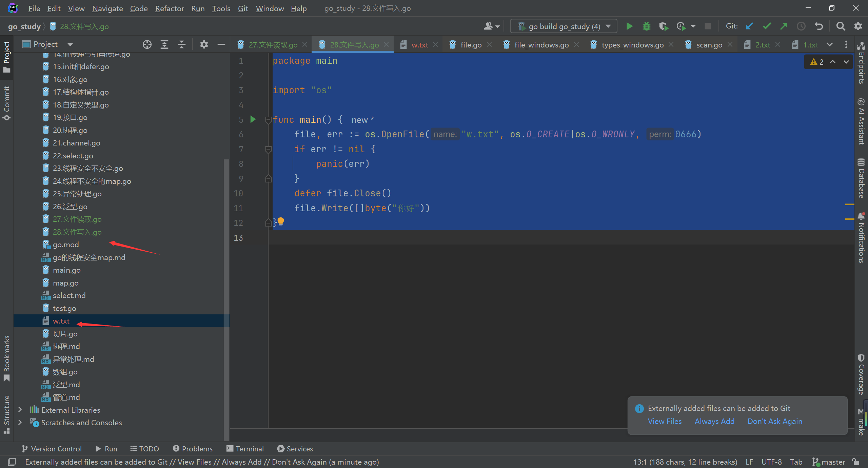Click the green Debug bug icon
The width and height of the screenshot is (868, 468).
(647, 26)
